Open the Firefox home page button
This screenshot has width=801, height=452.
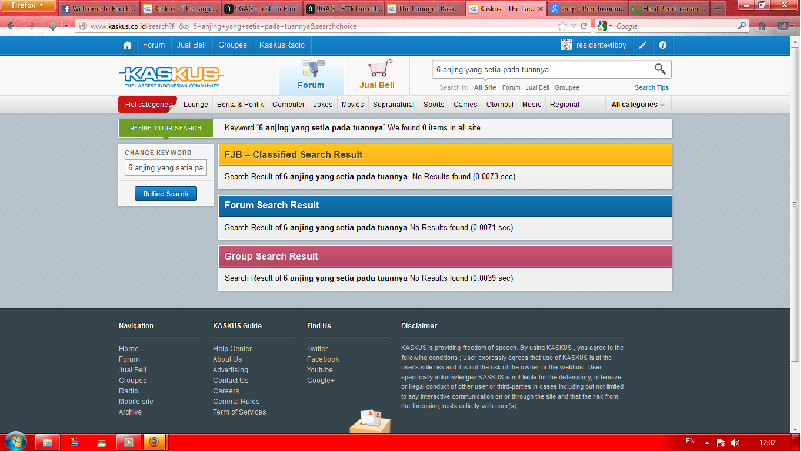tap(762, 26)
